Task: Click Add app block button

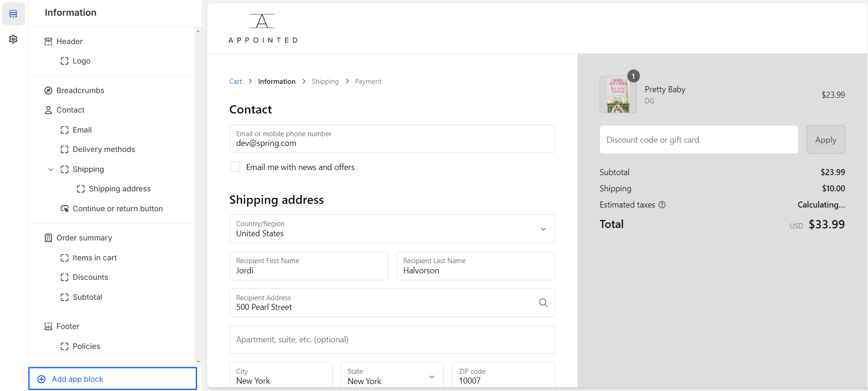Action: pos(112,379)
